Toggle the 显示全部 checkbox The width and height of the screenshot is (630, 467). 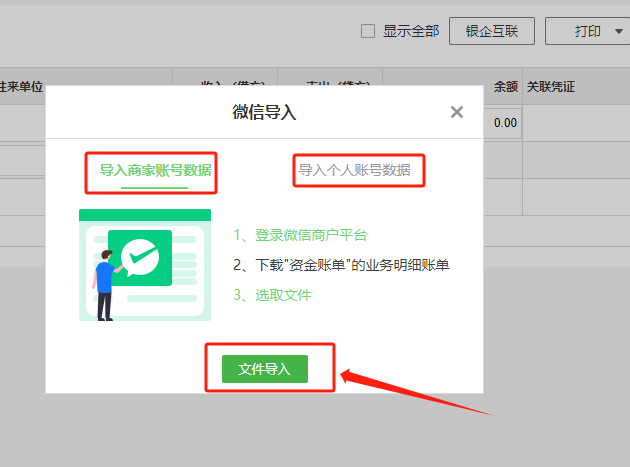368,31
